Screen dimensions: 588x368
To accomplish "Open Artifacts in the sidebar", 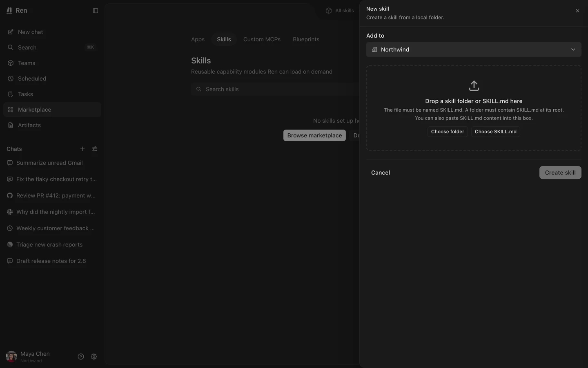I will (x=52, y=125).
